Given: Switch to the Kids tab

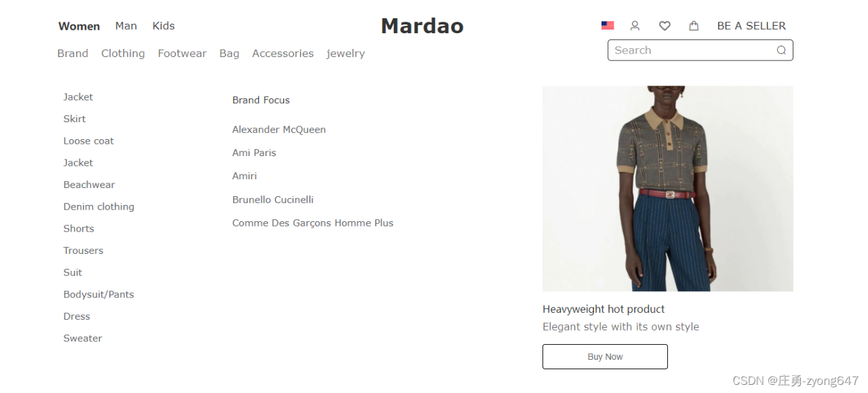Looking at the screenshot, I should click(x=163, y=26).
